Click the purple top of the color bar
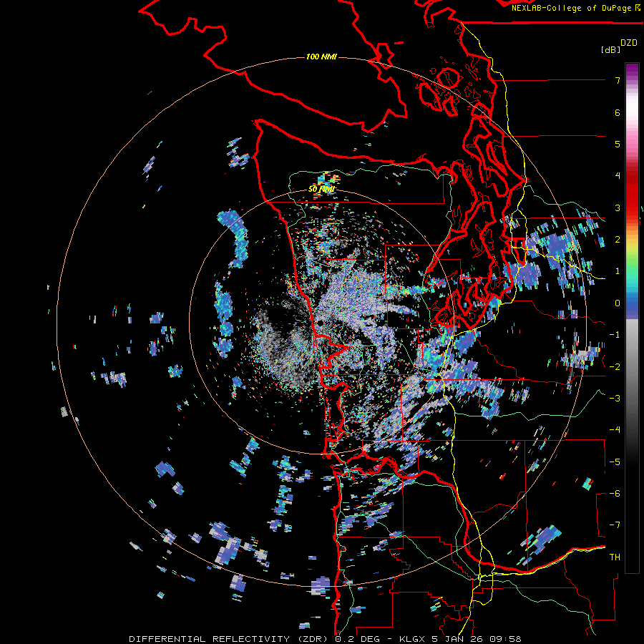644x644 pixels. [632, 71]
